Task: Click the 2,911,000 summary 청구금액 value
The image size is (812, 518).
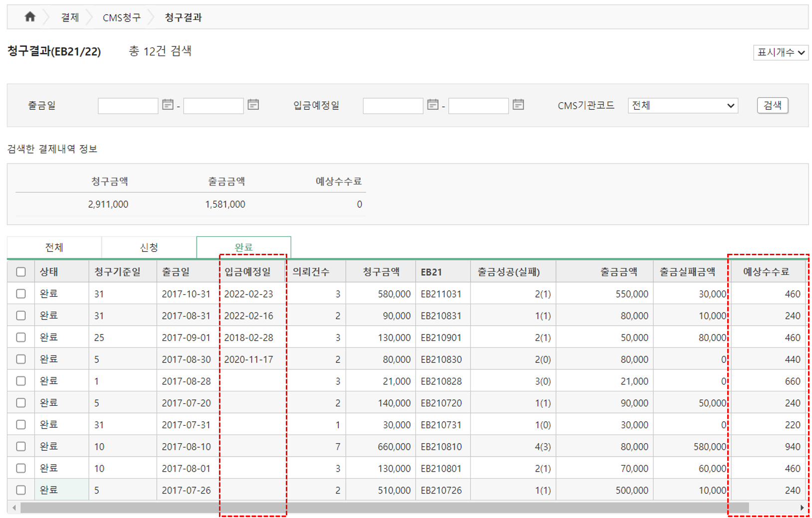Action: point(108,204)
